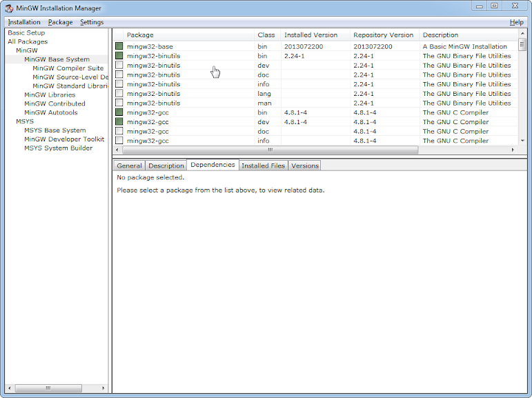Mark mingw32-binutils doc package checkbox
The height and width of the screenshot is (398, 532).
[119, 74]
